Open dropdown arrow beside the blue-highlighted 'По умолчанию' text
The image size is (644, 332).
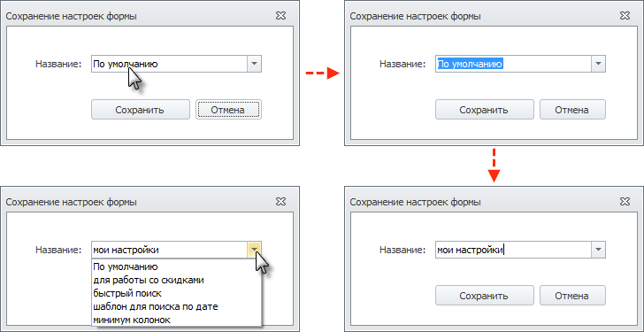(598, 64)
